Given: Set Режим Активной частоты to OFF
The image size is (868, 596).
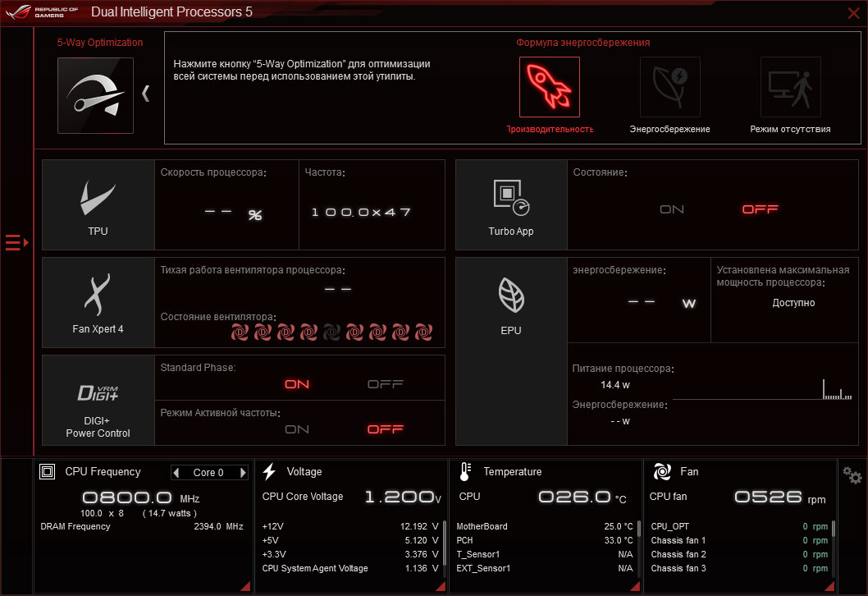Looking at the screenshot, I should point(386,429).
